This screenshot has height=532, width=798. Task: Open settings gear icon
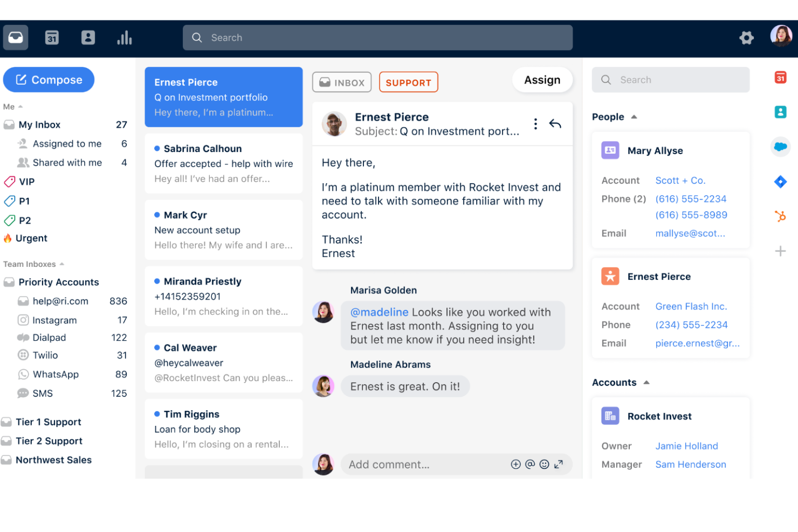point(746,38)
